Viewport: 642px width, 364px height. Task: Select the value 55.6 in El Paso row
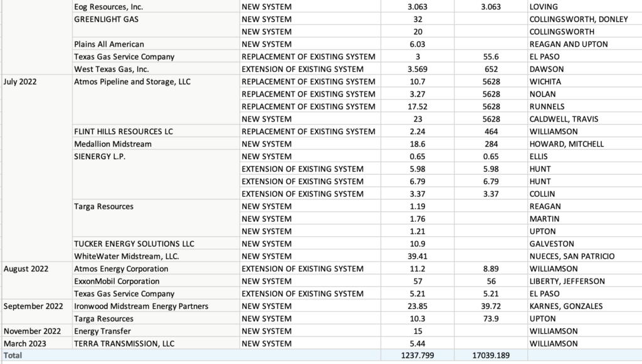pyautogui.click(x=491, y=56)
